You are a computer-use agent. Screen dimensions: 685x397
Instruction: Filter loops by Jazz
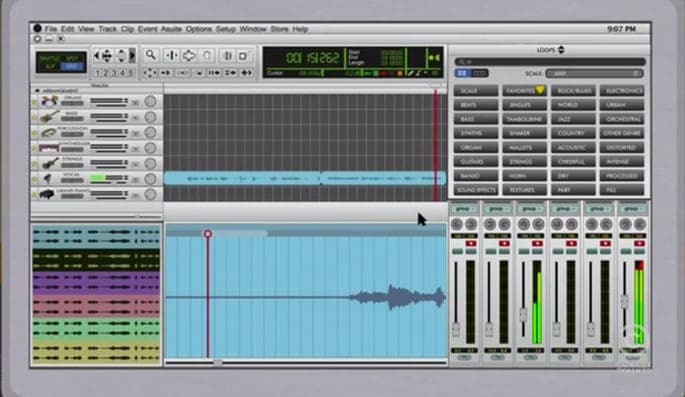(574, 119)
